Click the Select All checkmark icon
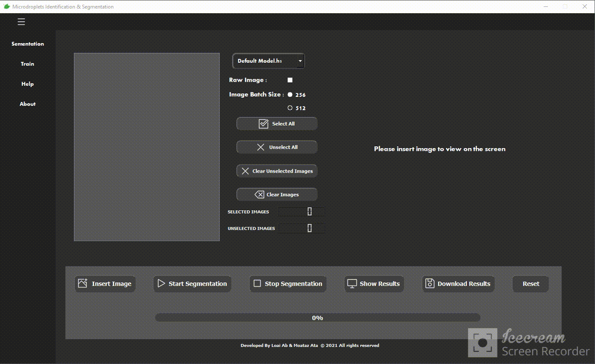 pyautogui.click(x=263, y=124)
